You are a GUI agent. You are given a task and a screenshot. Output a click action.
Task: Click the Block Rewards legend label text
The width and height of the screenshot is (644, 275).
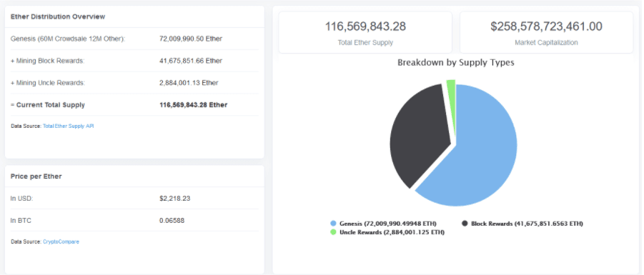click(527, 224)
